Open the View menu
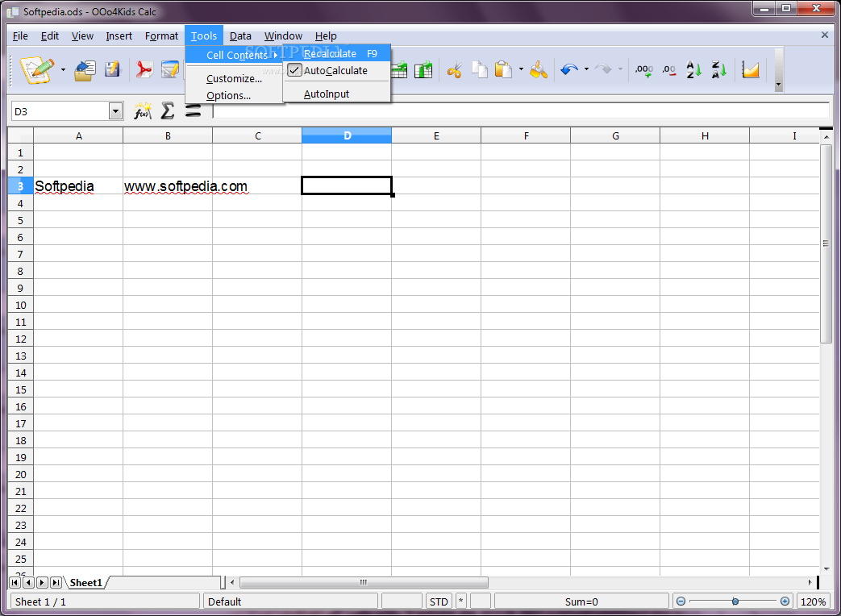841x616 pixels. coord(82,36)
